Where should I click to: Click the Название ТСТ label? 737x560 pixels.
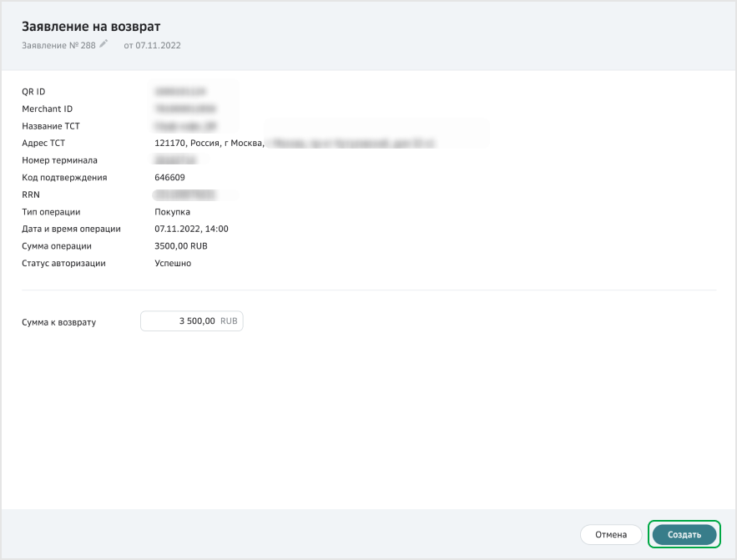coord(51,126)
